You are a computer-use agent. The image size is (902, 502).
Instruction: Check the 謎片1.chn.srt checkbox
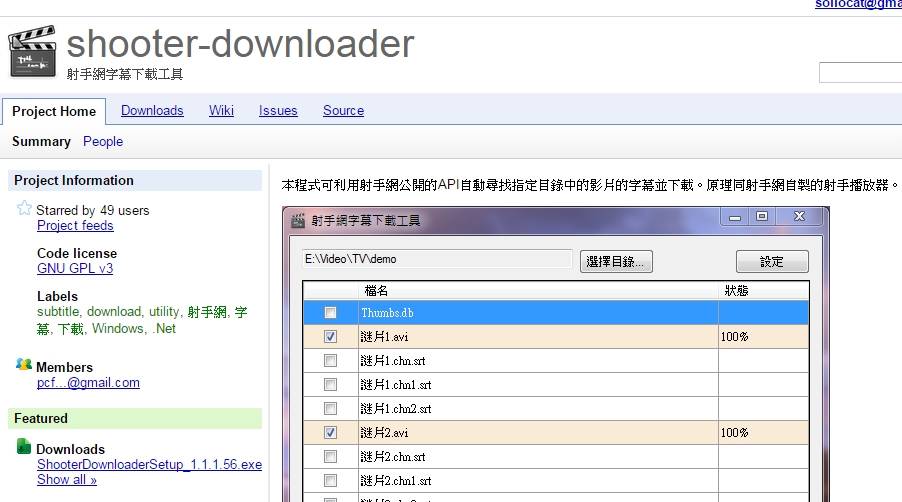coord(330,361)
